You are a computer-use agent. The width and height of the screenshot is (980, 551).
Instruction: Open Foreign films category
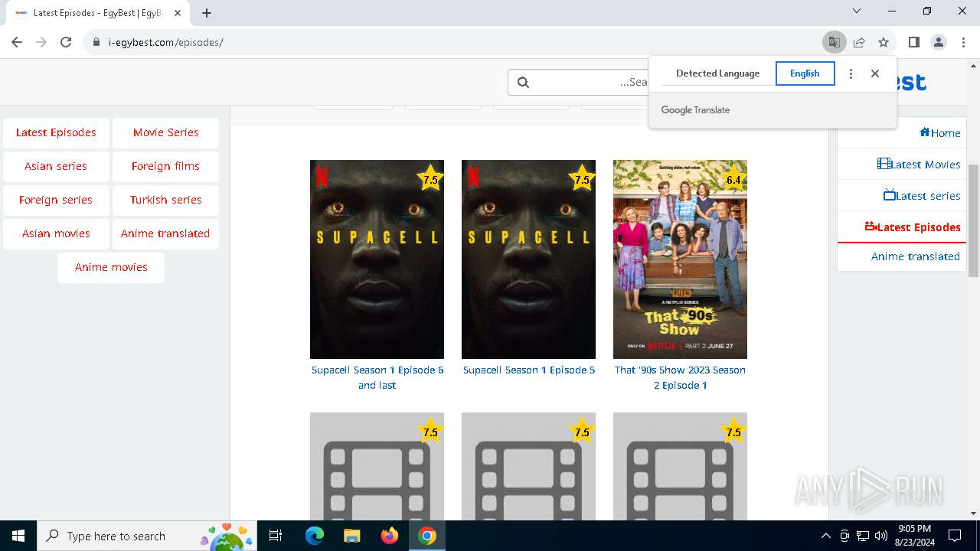point(165,166)
